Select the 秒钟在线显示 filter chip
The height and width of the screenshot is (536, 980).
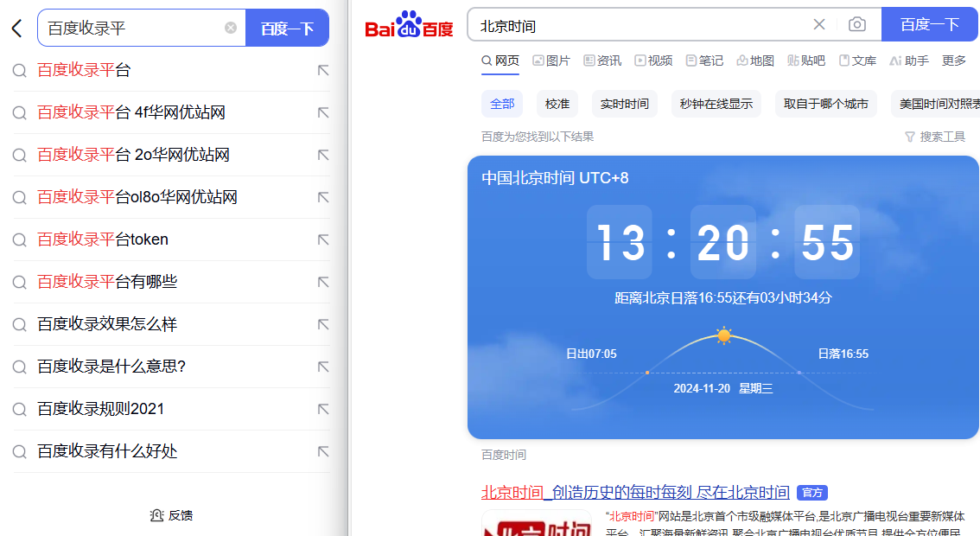coord(716,104)
